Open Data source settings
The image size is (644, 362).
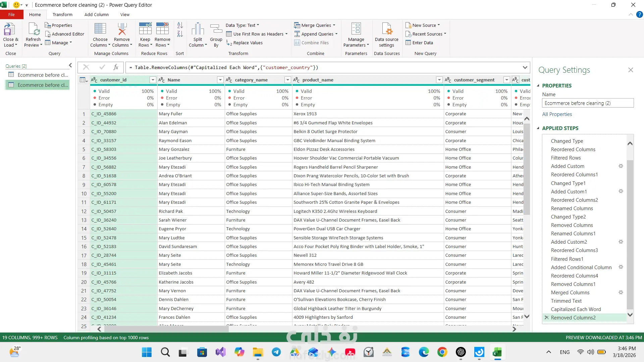(x=386, y=29)
